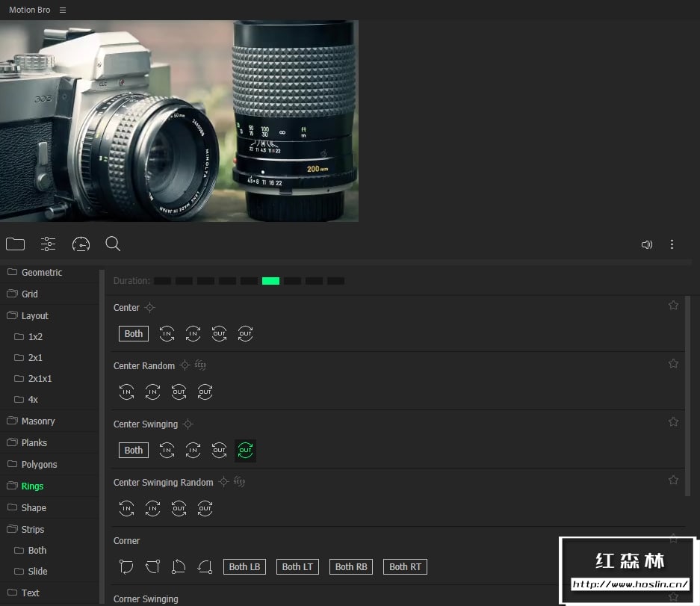The height and width of the screenshot is (606, 700).
Task: Apply Center Random counter-clockwise IN preset
Action: point(126,392)
